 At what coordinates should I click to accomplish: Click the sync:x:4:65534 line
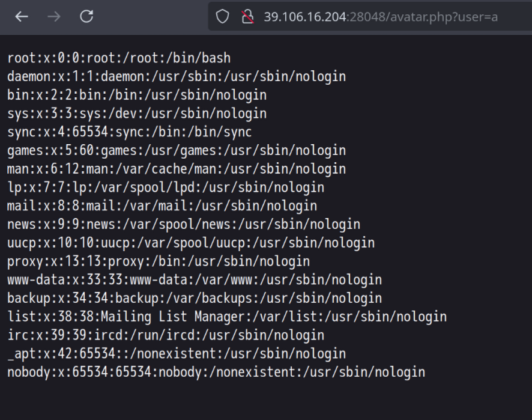tap(129, 132)
